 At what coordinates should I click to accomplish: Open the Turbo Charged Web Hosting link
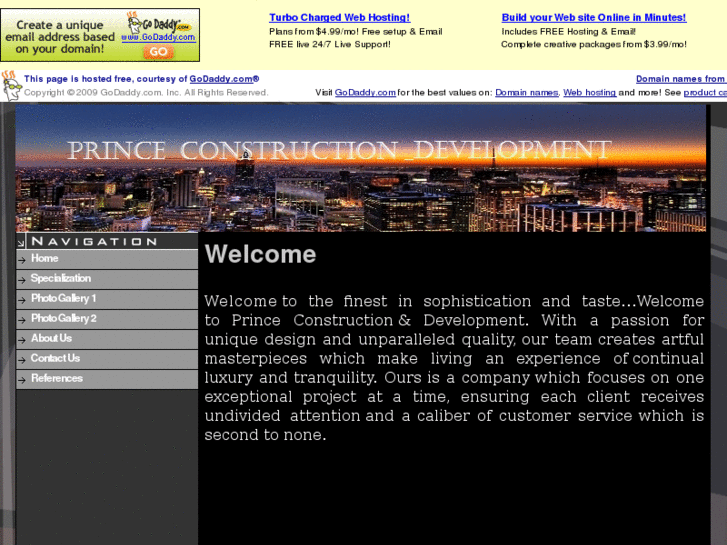pos(339,18)
